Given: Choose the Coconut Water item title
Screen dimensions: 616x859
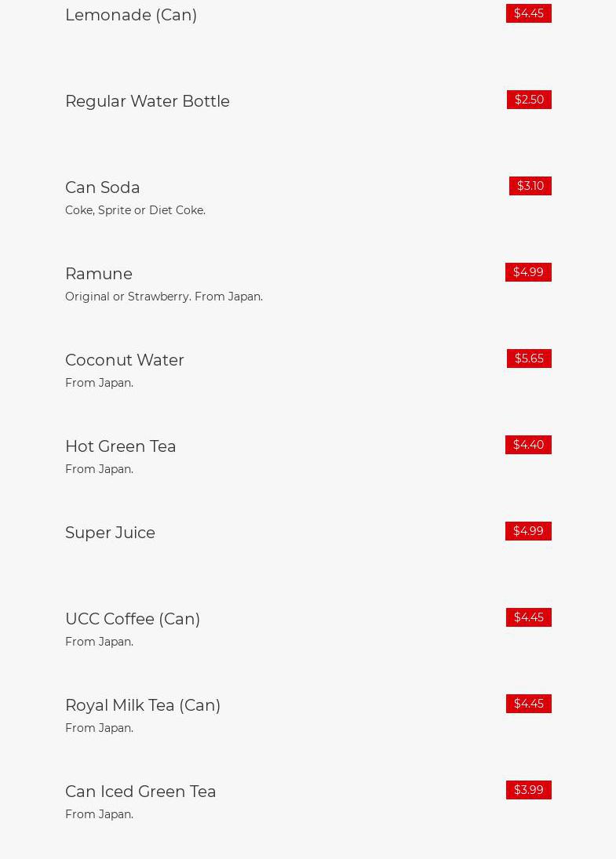Looking at the screenshot, I should 125,360.
